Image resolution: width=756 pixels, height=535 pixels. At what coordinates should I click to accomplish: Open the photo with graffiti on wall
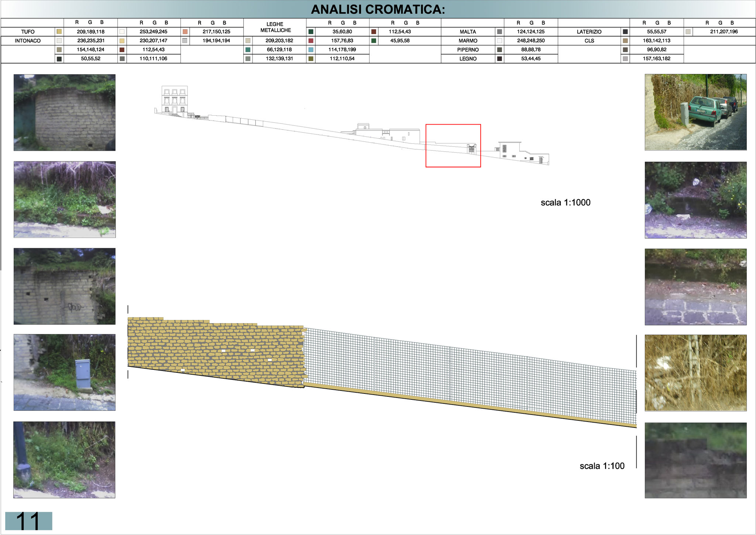point(65,286)
